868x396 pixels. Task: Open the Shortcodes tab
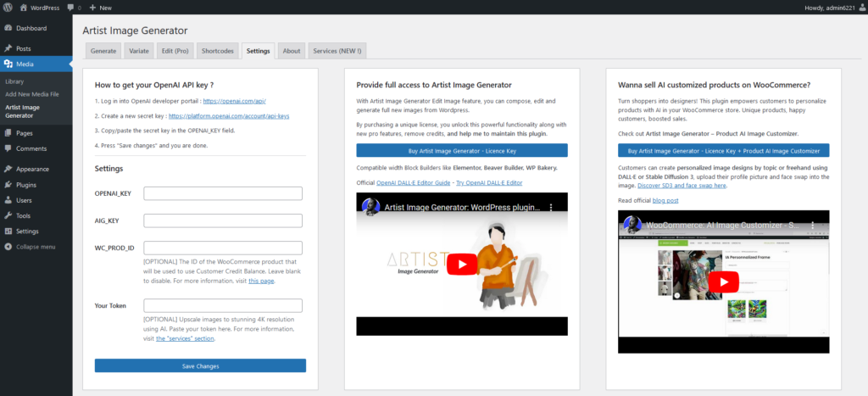pos(218,51)
